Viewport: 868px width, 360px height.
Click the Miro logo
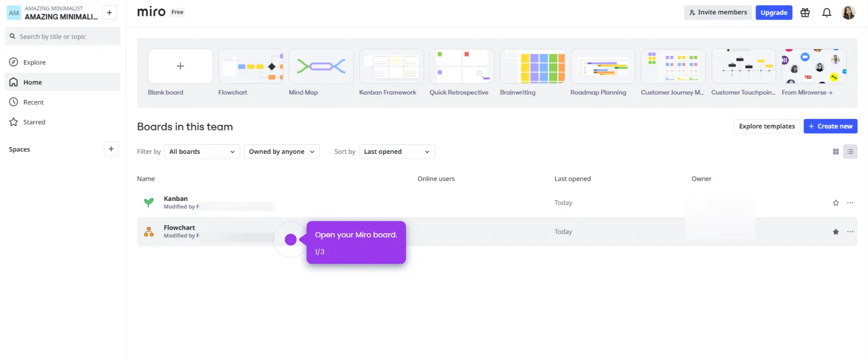point(151,12)
